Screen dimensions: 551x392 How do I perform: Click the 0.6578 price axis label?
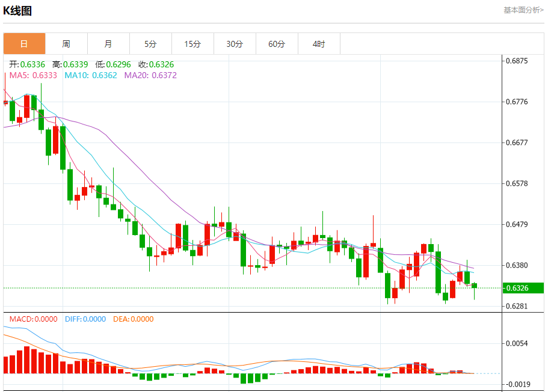point(517,183)
